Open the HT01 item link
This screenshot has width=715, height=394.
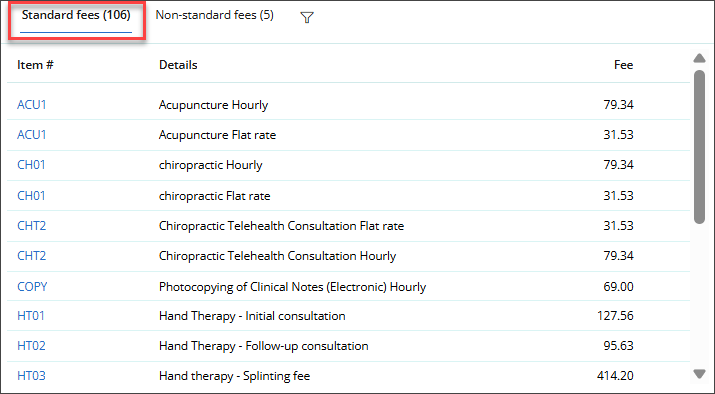[x=31, y=316]
